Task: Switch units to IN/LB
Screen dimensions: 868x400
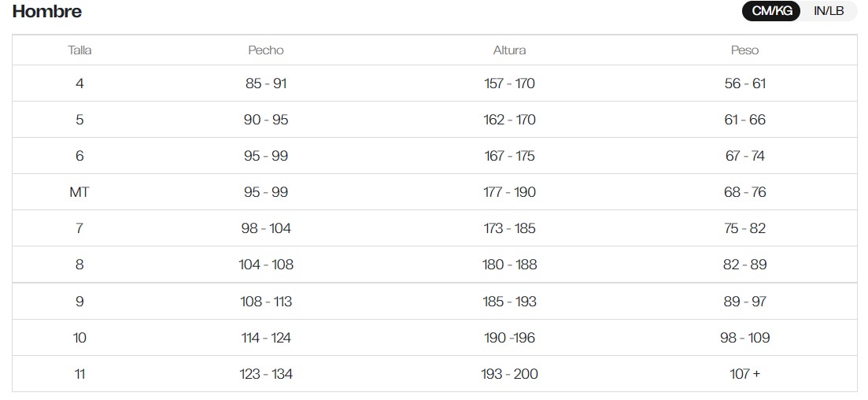Action: 828,11
